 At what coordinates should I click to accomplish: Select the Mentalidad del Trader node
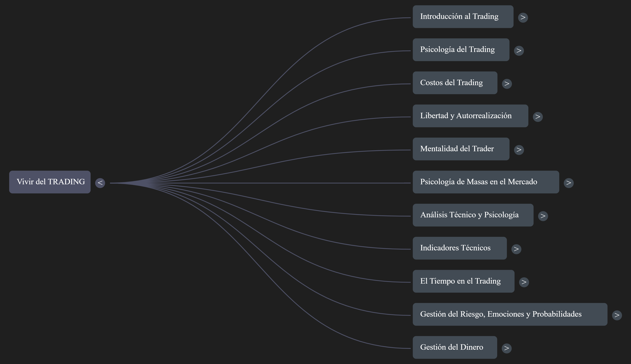coord(461,149)
